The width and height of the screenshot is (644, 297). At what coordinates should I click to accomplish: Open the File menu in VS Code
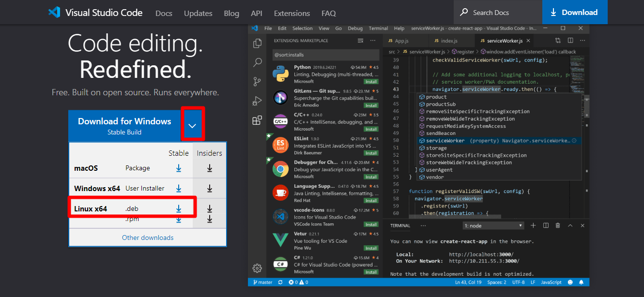(268, 28)
